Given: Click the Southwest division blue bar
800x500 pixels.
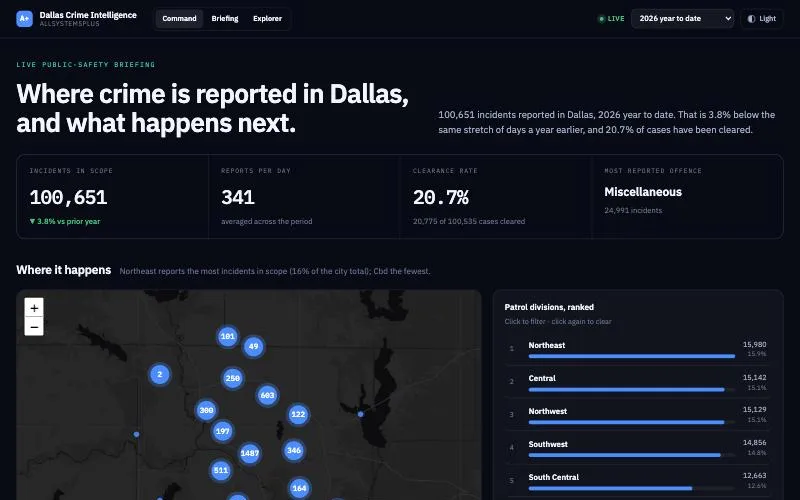Looking at the screenshot, I should click(x=624, y=455).
